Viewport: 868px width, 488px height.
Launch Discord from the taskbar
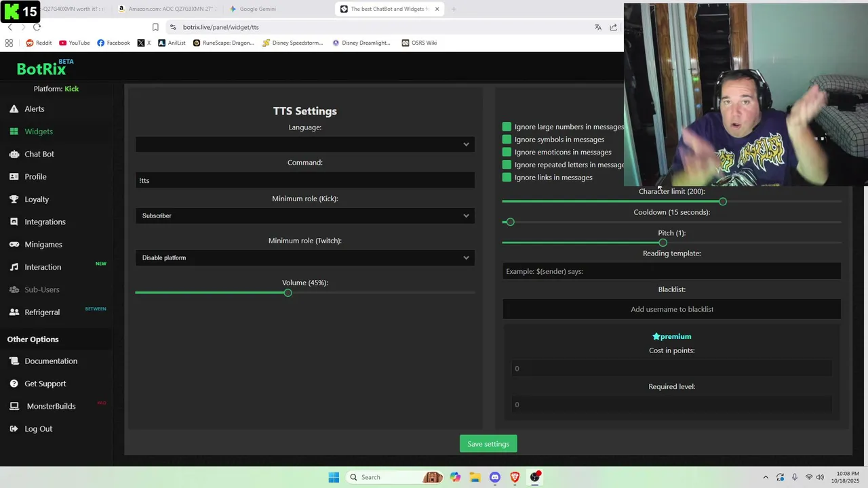pos(494,477)
